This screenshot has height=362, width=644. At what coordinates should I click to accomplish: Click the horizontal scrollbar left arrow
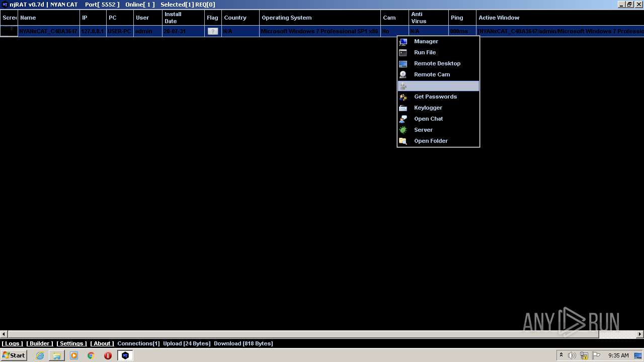4,334
